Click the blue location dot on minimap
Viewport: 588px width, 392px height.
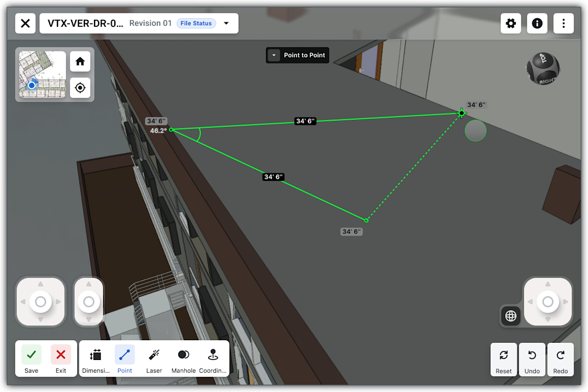[x=32, y=85]
